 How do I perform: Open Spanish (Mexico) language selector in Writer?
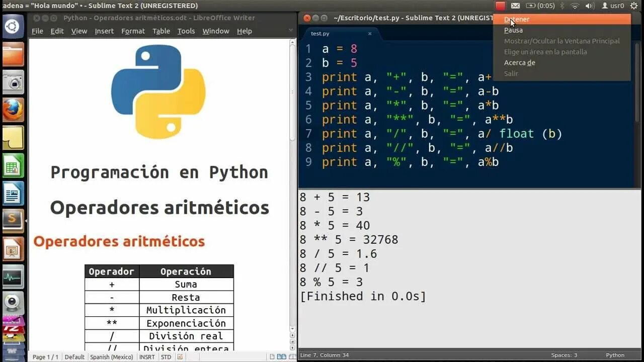111,357
